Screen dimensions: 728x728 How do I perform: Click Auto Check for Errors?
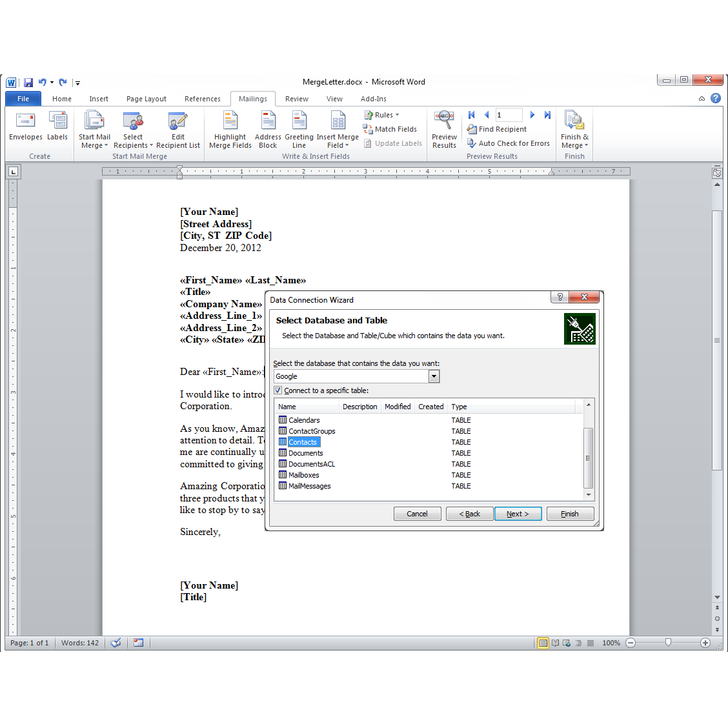(x=509, y=143)
